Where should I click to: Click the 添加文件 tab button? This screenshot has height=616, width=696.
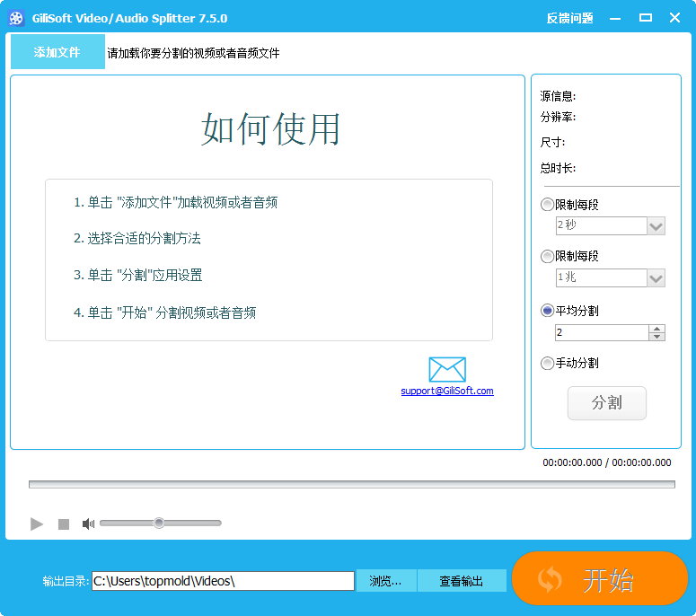[x=57, y=52]
